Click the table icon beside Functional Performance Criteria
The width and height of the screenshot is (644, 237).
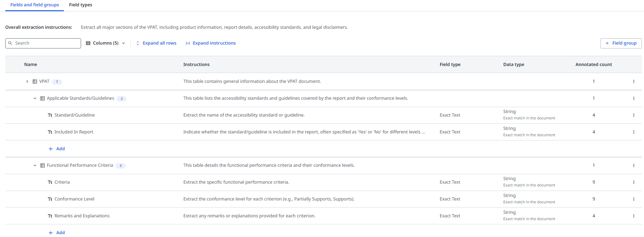point(42,165)
